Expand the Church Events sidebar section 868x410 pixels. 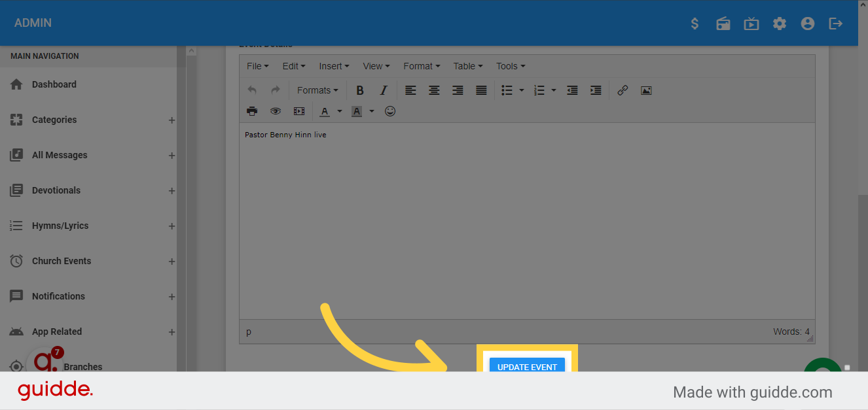(172, 261)
